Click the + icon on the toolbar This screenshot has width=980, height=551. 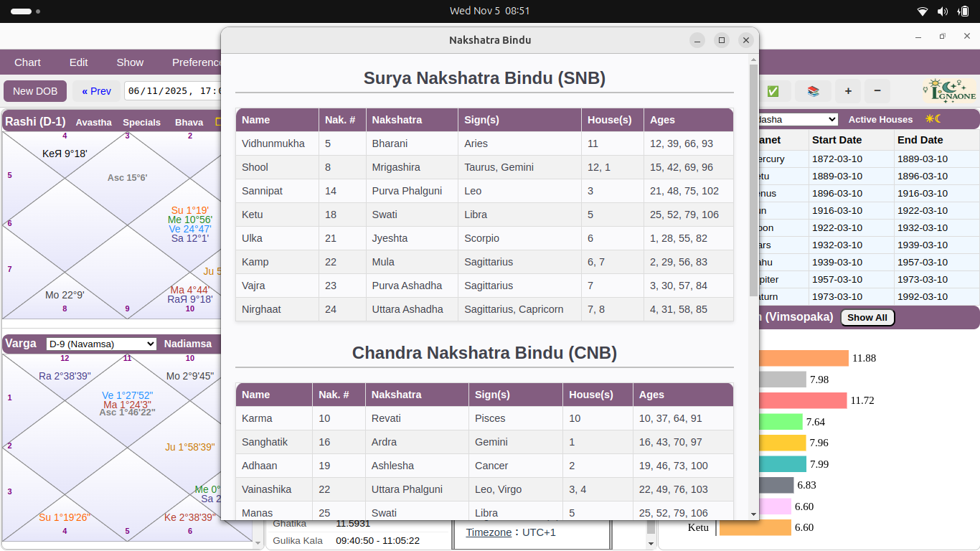848,92
